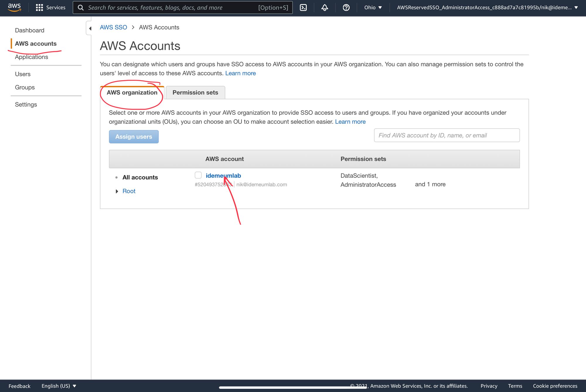Open the CloudShell terminal icon
Image resolution: width=586 pixels, height=392 pixels.
point(303,8)
